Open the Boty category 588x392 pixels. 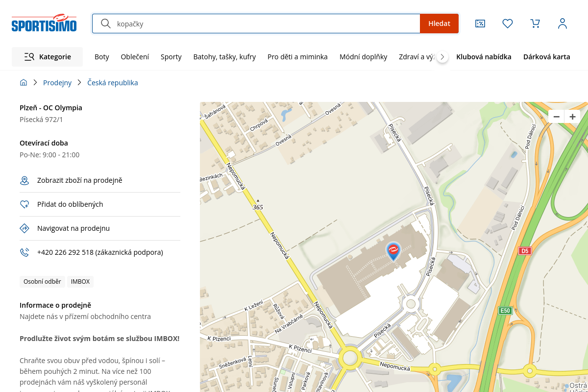point(102,57)
